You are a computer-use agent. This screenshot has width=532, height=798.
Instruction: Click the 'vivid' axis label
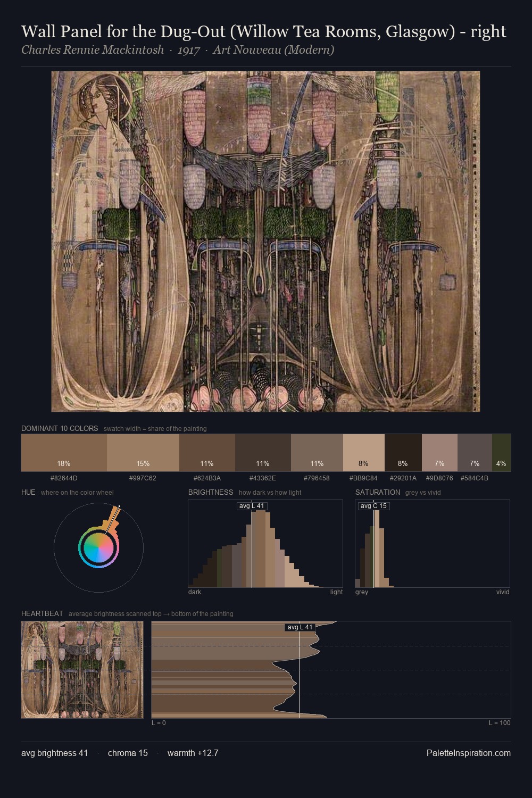(503, 592)
